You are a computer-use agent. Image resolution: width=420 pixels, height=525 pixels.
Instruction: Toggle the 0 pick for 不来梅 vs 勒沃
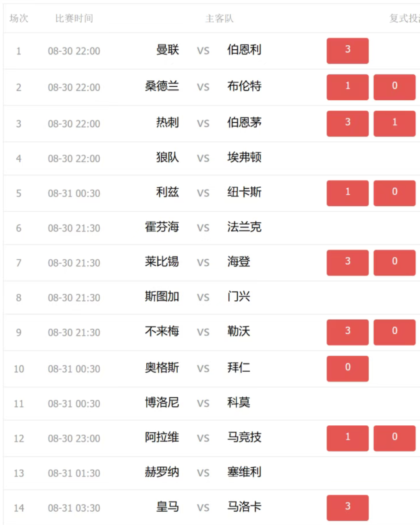point(395,332)
